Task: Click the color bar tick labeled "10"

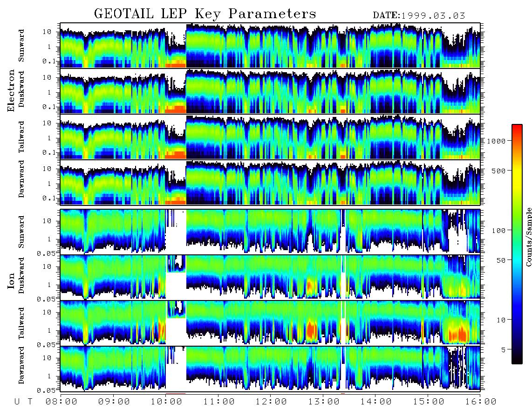Action: pyautogui.click(x=500, y=320)
